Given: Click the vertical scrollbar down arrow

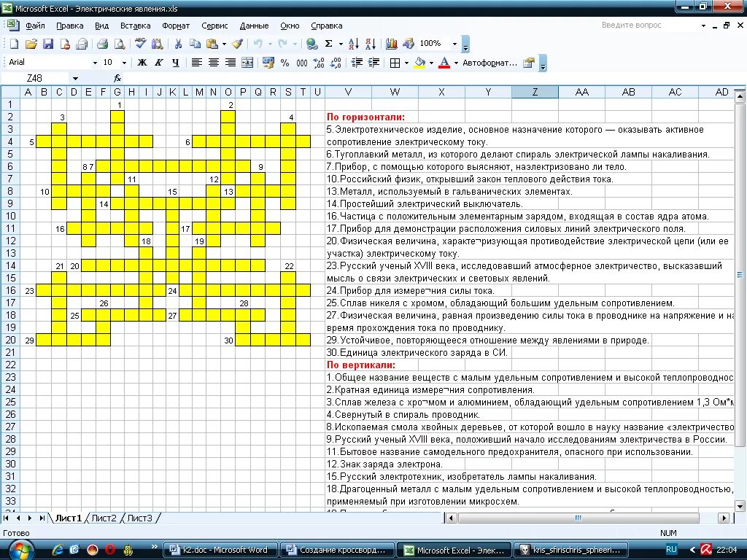Looking at the screenshot, I should click(x=740, y=506).
